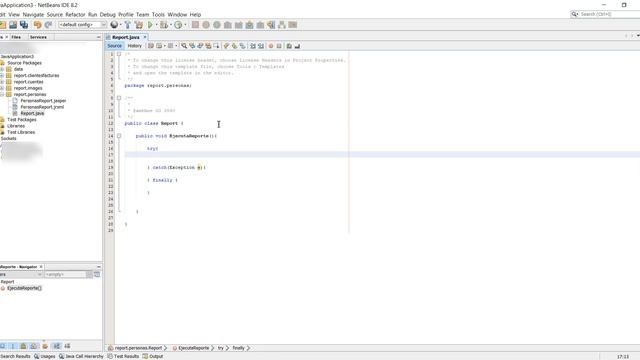This screenshot has width=640, height=360.
Task: Click the Stop Macro Recording icon in editor toolbar
Action: coord(279,46)
